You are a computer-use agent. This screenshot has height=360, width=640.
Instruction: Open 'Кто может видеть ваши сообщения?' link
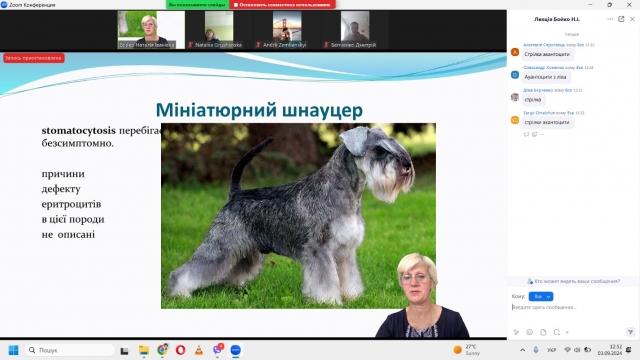pyautogui.click(x=573, y=281)
